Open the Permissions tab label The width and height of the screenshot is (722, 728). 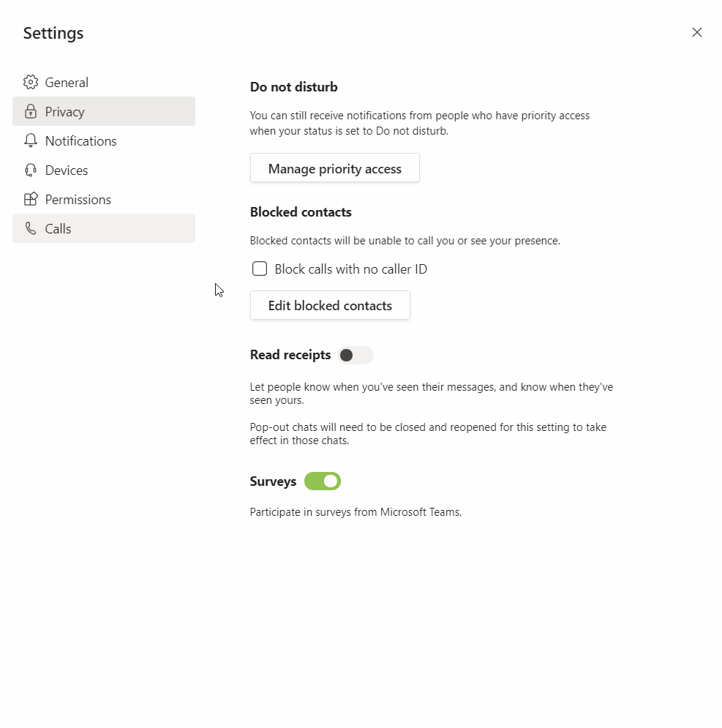(x=78, y=200)
